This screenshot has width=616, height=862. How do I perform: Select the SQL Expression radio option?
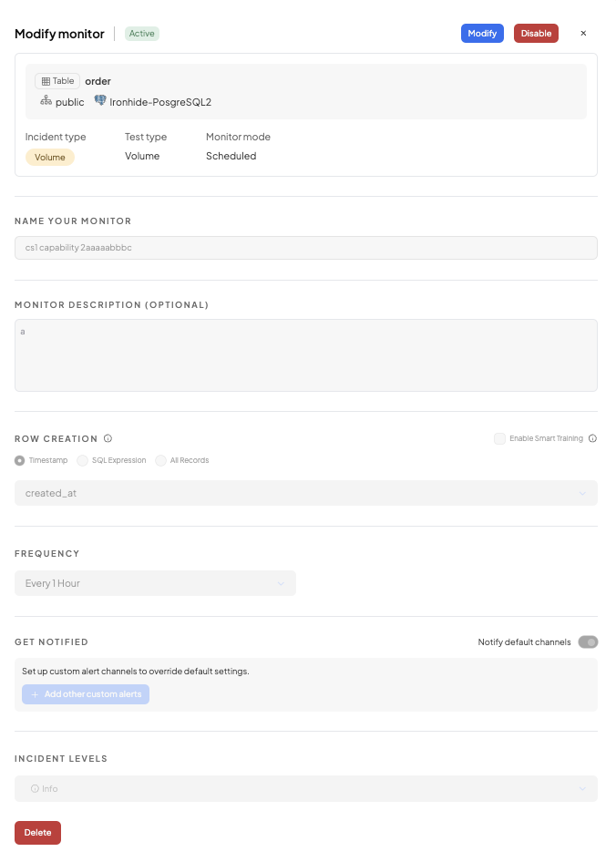pos(83,460)
